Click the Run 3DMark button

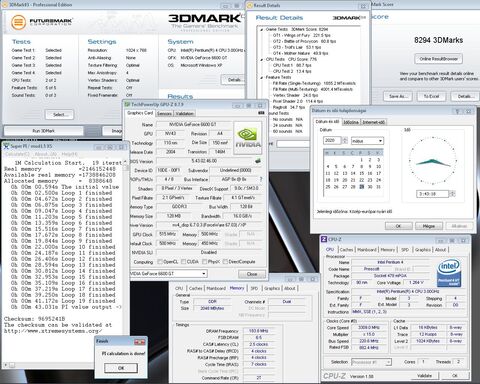click(x=43, y=131)
